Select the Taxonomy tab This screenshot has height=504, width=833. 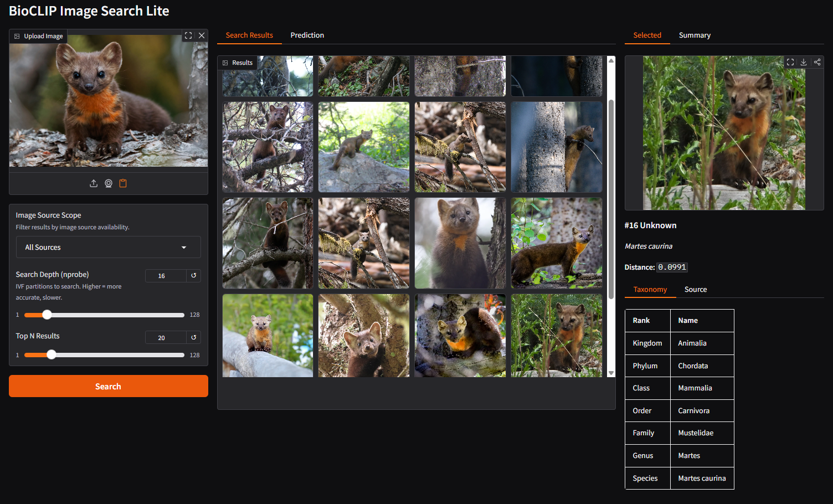(x=650, y=289)
